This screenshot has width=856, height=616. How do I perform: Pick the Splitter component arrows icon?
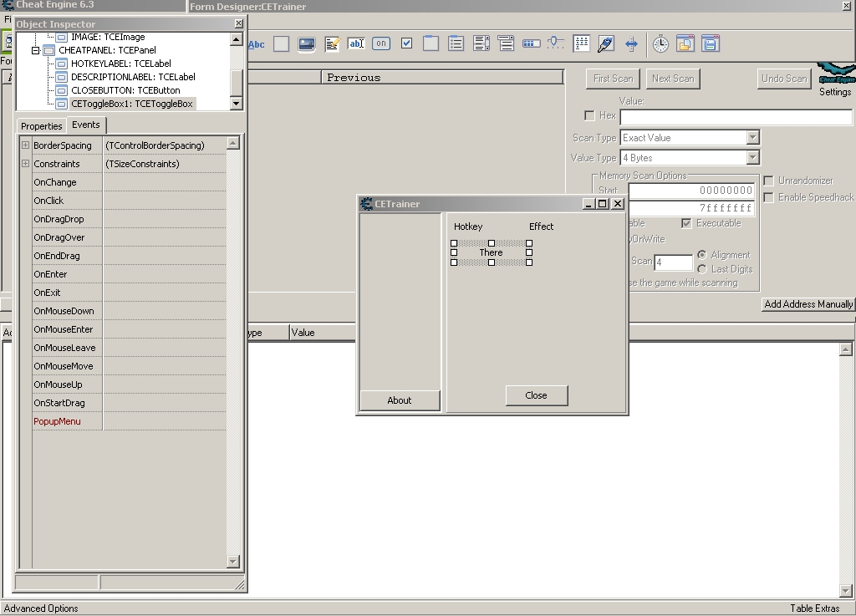coord(631,44)
